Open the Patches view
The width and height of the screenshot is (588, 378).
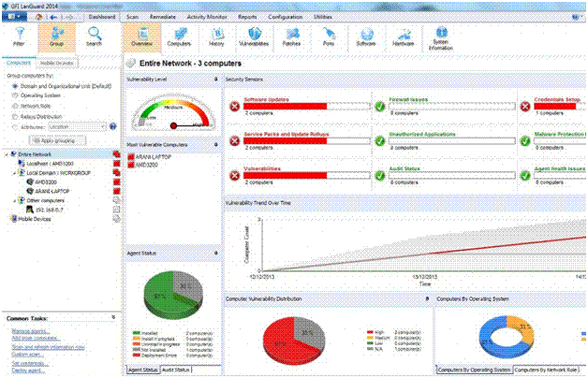[291, 36]
